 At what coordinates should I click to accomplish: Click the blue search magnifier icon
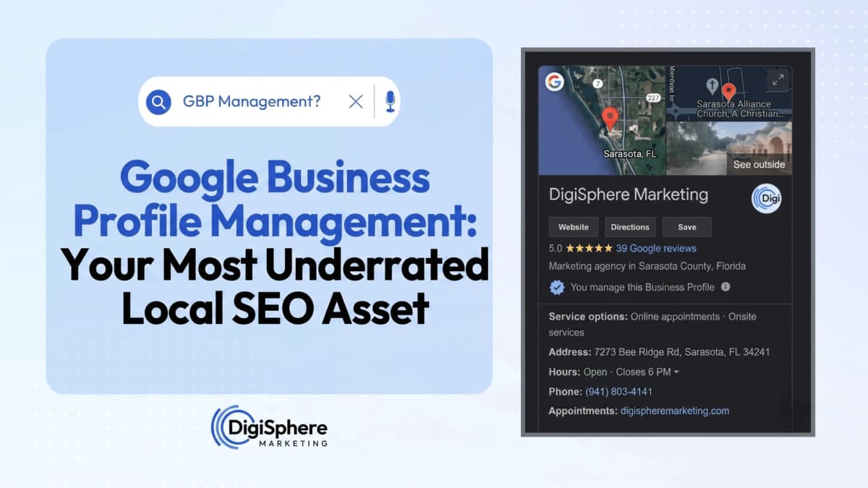point(158,101)
